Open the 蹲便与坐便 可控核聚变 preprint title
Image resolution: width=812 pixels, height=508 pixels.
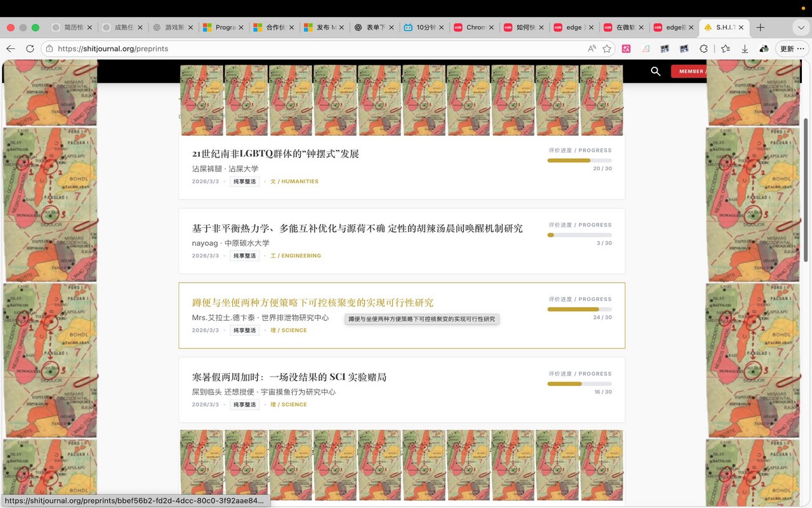click(313, 302)
